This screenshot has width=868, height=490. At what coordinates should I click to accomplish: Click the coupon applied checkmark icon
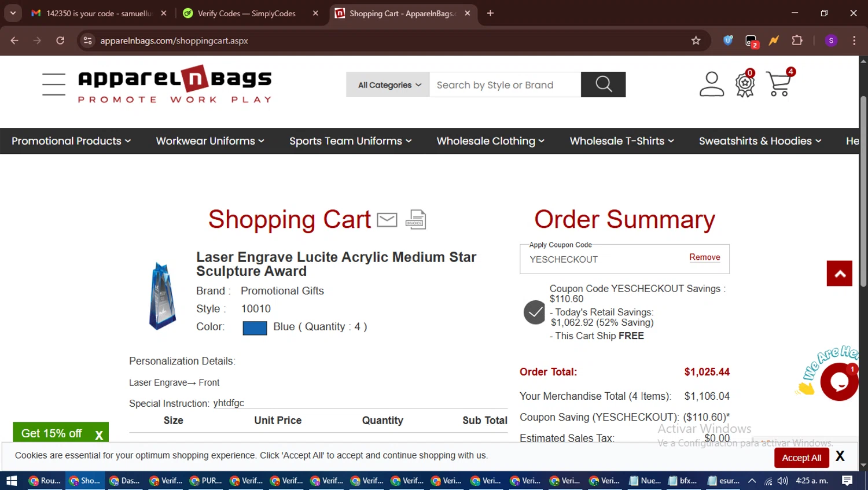pyautogui.click(x=535, y=312)
